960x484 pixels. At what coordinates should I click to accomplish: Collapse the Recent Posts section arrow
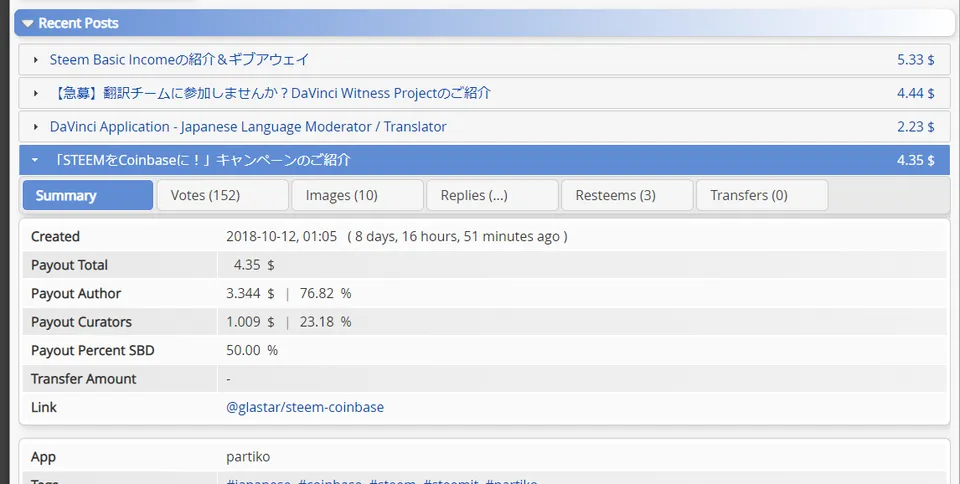[x=27, y=24]
